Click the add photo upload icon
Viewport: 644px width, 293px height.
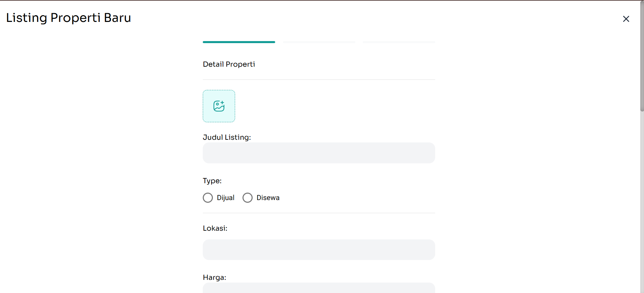click(x=219, y=106)
